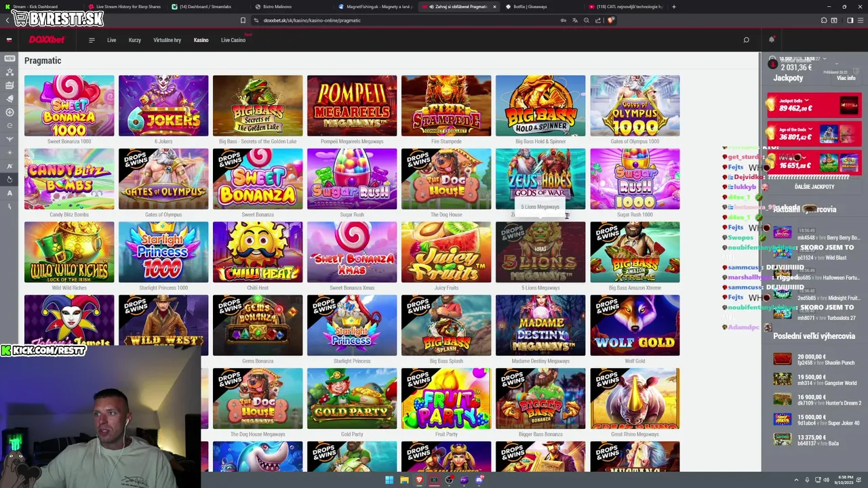This screenshot has width=868, height=488.
Task: Select the Kasino menu item
Action: (x=201, y=40)
